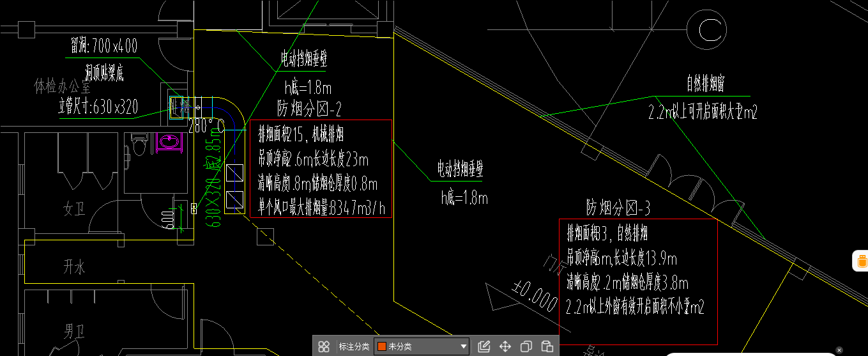Click the 自然排烟窗 annotation text
The width and height of the screenshot is (868, 356).
(704, 84)
